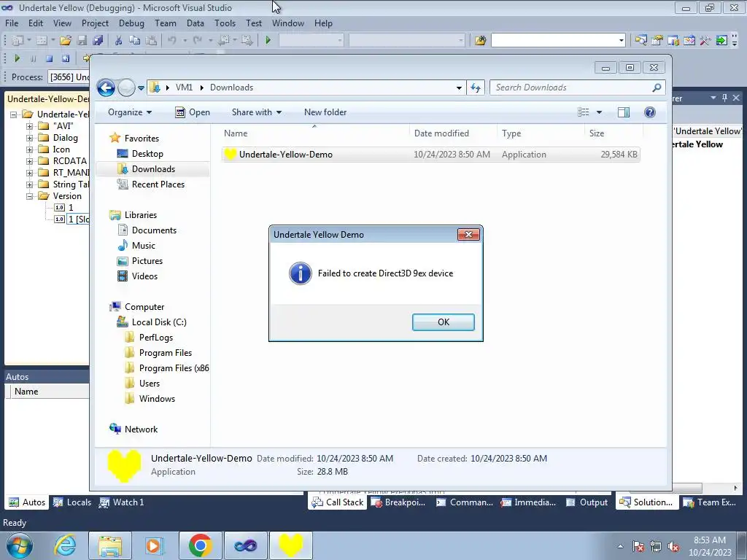Click the Save floppy disk icon

pos(82,41)
